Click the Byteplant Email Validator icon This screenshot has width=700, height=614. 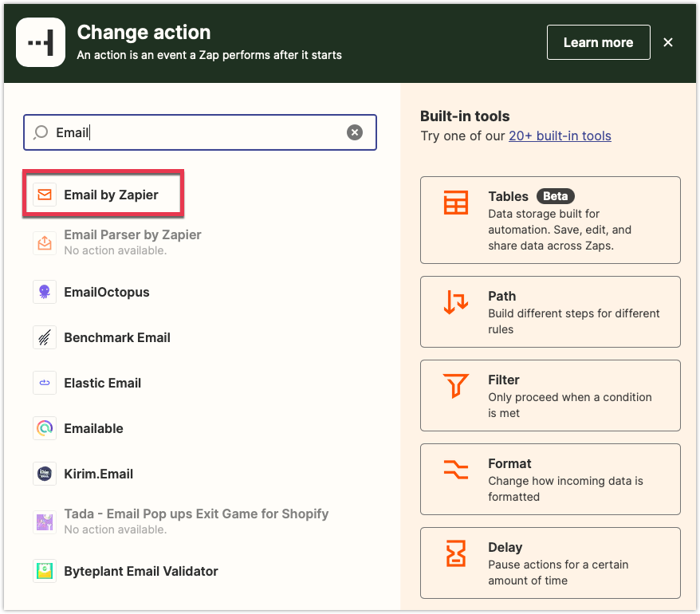pos(45,571)
